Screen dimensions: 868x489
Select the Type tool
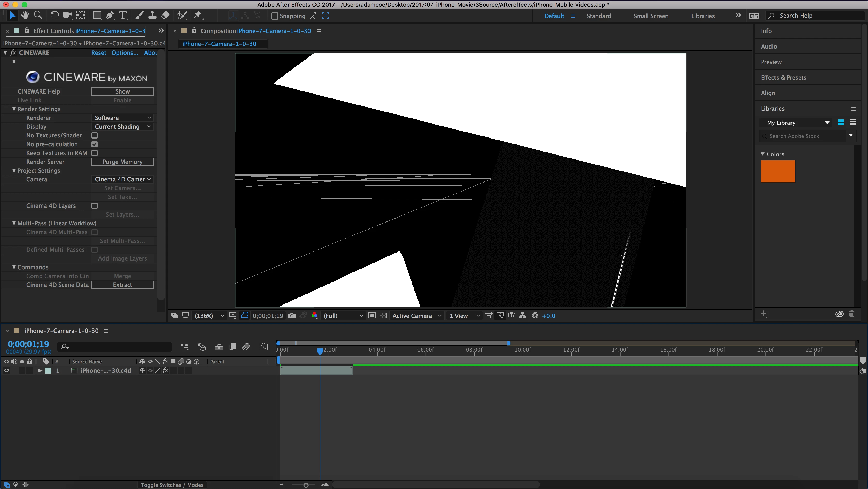[x=123, y=15]
